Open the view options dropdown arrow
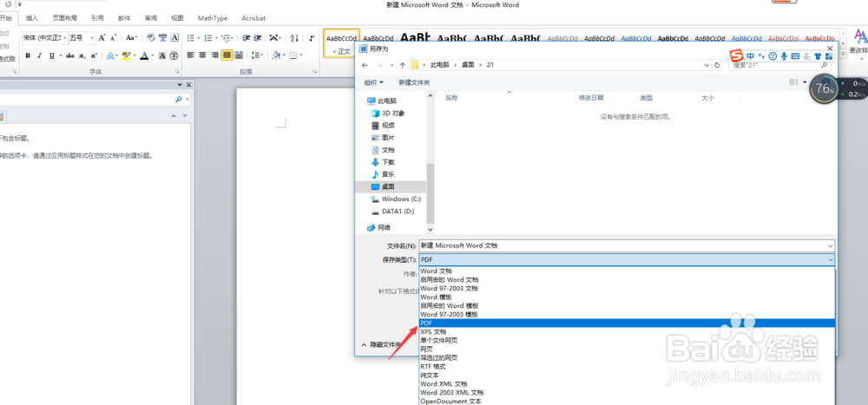Screen dimensions: 868x405 point(805,82)
